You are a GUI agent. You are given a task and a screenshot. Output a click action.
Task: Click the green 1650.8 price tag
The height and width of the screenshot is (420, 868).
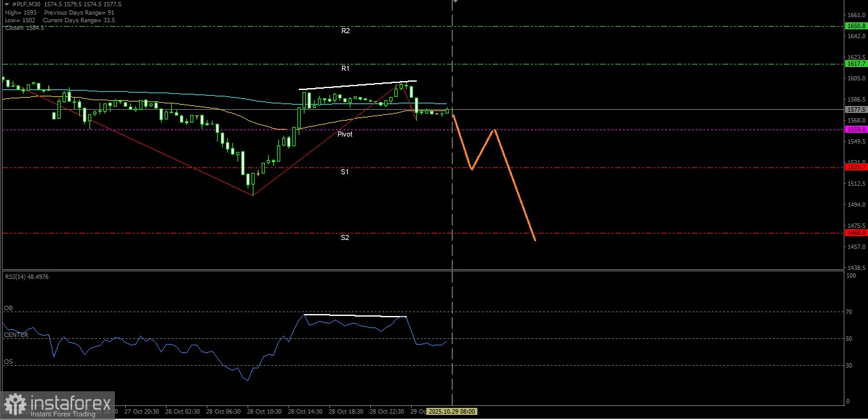[855, 26]
